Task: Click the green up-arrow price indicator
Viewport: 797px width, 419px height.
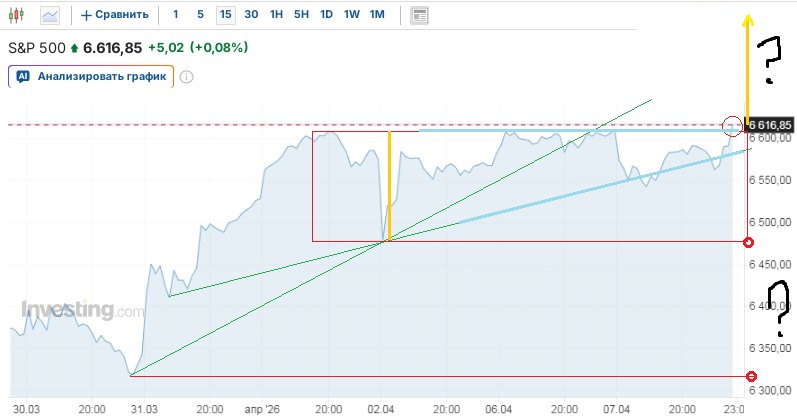Action: pos(74,48)
